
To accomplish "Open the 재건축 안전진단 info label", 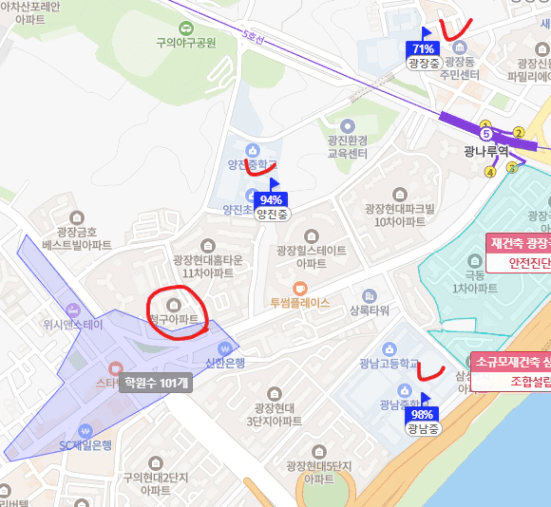I will (519, 253).
